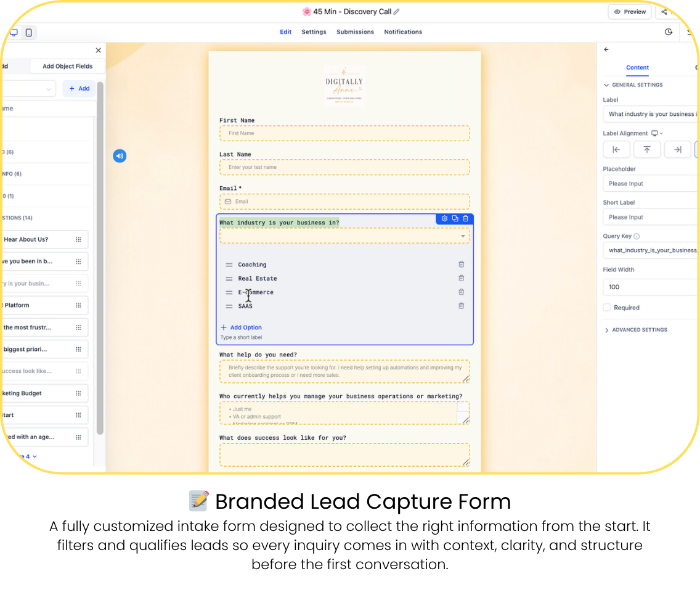Open the Preview button
This screenshot has width=700, height=600.
coord(630,12)
